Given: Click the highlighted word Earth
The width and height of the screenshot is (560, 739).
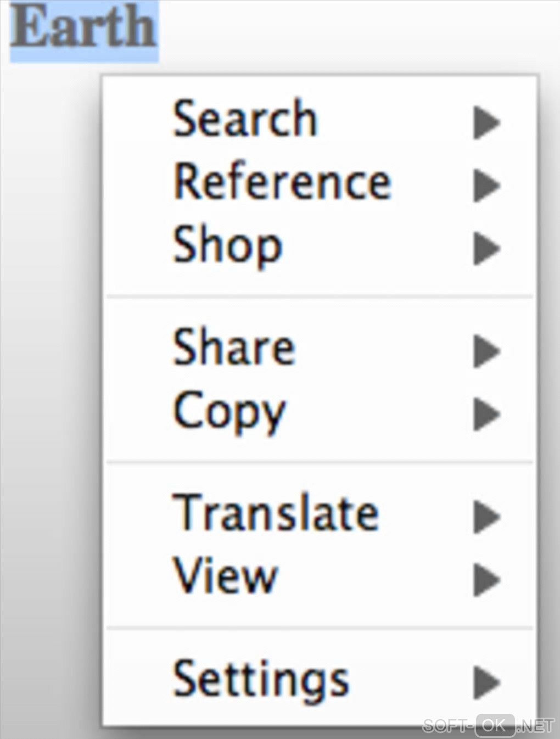Looking at the screenshot, I should point(83,29).
